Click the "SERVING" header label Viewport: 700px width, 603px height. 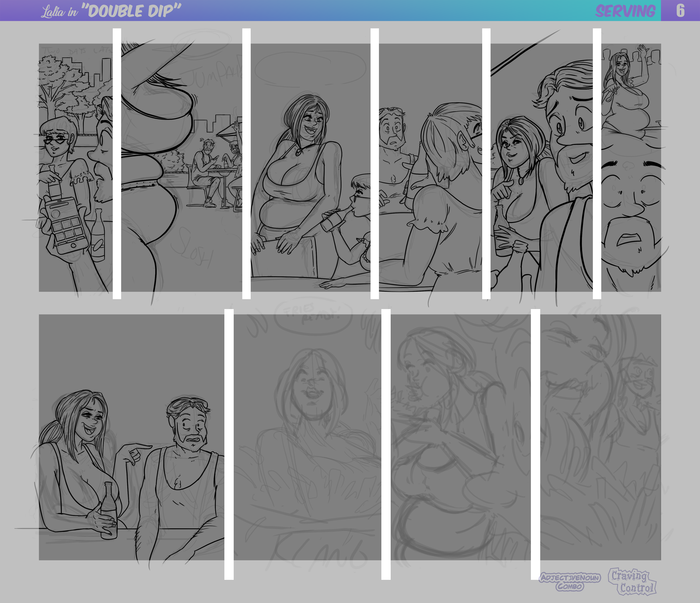tap(625, 11)
